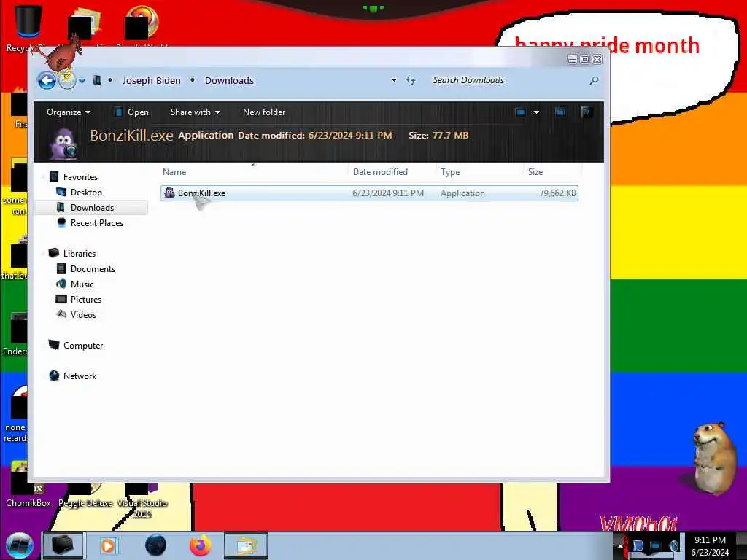The width and height of the screenshot is (747, 560).
Task: Show hidden system tray icons arrow
Action: (619, 545)
